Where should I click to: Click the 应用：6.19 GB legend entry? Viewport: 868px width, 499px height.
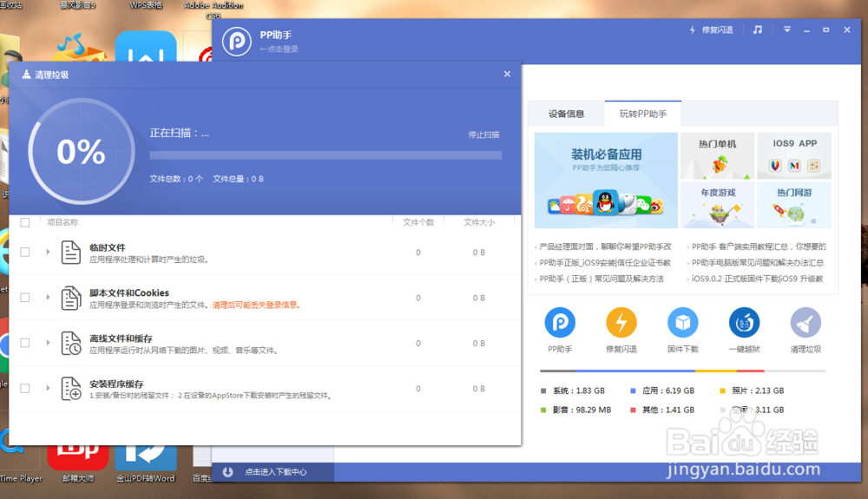pyautogui.click(x=662, y=391)
